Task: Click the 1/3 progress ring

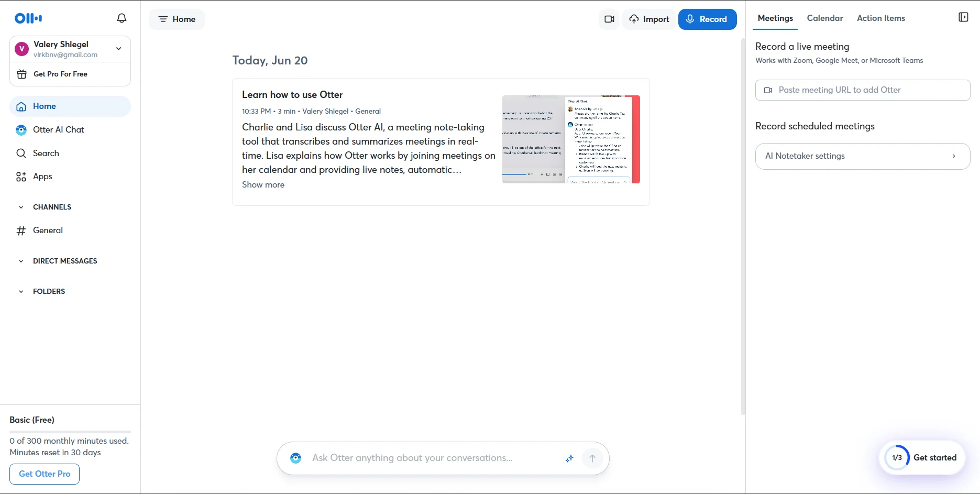Action: tap(897, 458)
